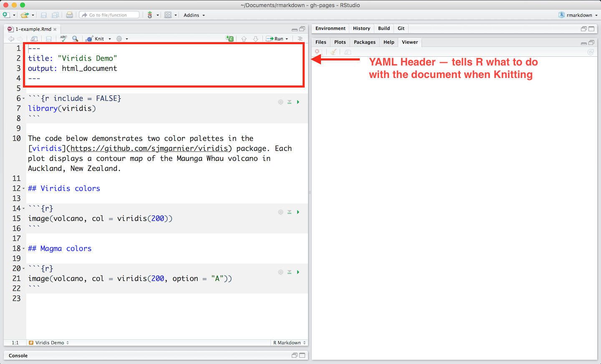The height and width of the screenshot is (364, 601).
Task: Open chunk options for the option = "A" chunk
Action: (x=280, y=272)
